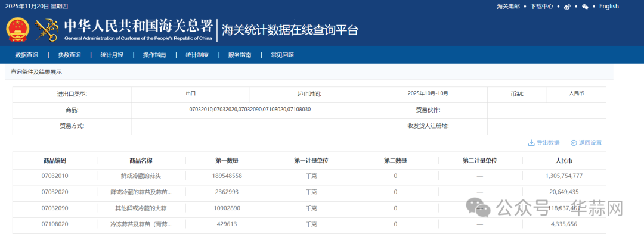This screenshot has width=644, height=234.
Task: Click the 人民币 column header
Action: click(564, 161)
